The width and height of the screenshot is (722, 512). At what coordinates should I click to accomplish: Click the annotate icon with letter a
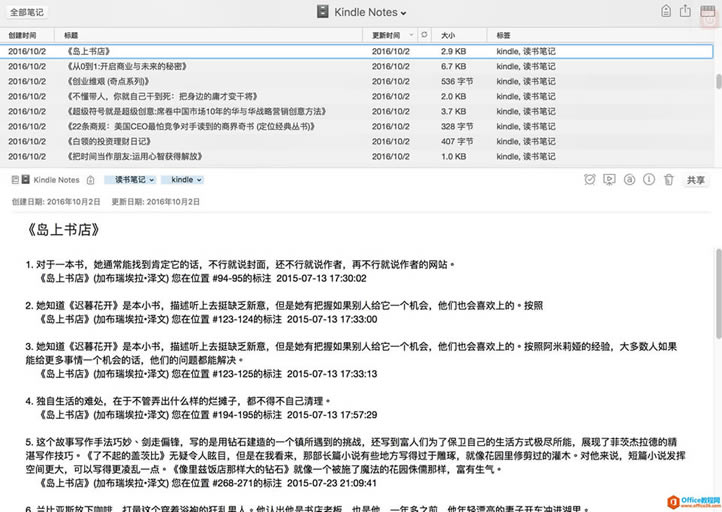(x=629, y=180)
